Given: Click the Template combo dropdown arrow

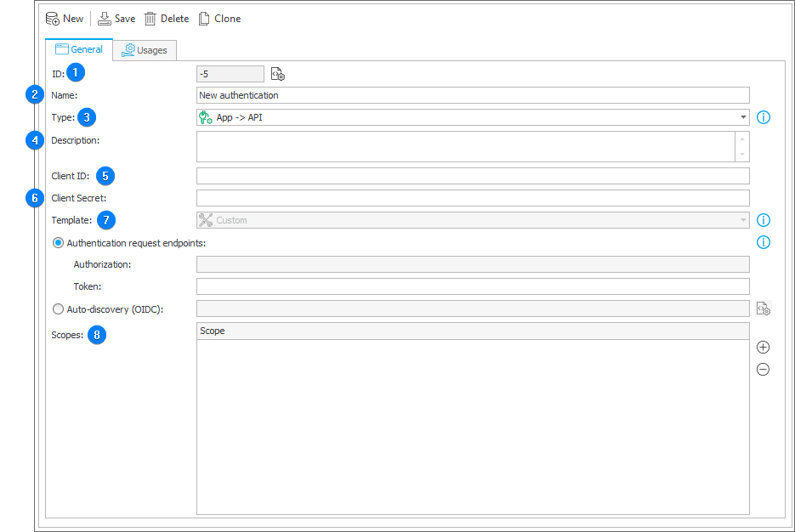Looking at the screenshot, I should (743, 220).
